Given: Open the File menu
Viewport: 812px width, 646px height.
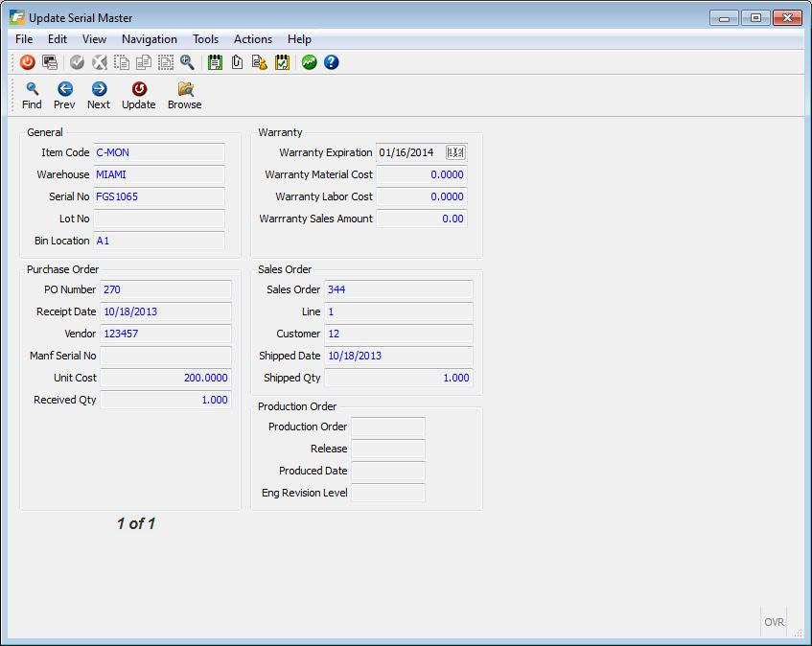Looking at the screenshot, I should click(24, 39).
